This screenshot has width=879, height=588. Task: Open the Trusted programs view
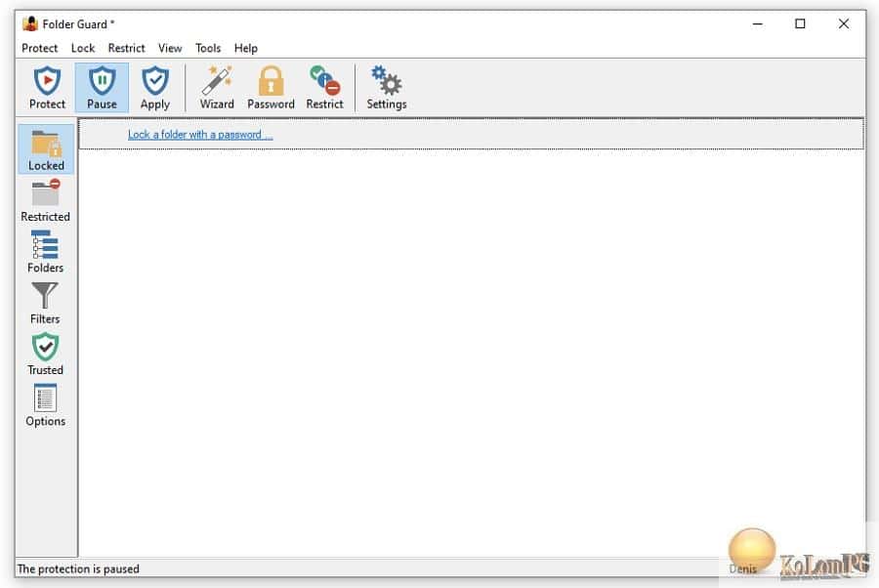[x=45, y=354]
